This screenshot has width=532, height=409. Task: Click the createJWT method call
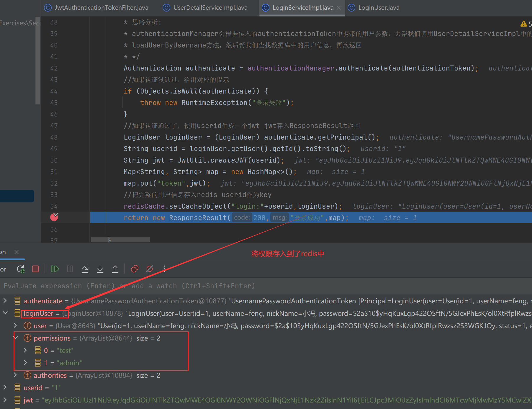[x=229, y=160]
